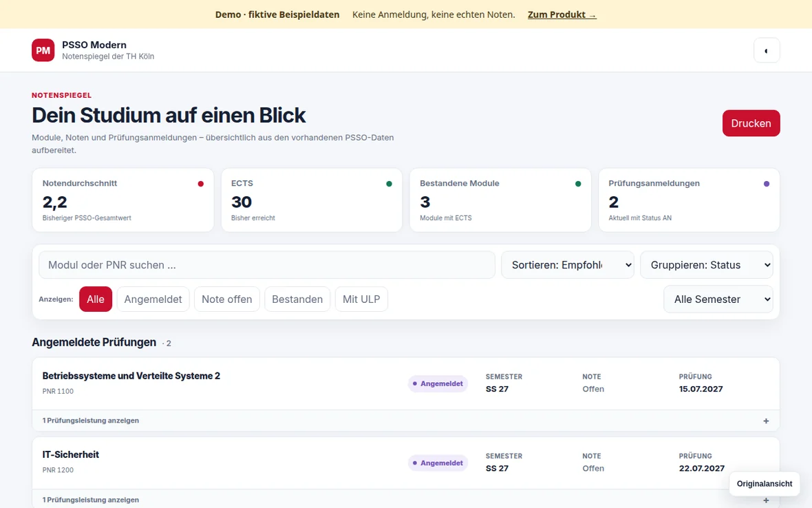Expand Prüfungsleistung under IT-Sicherheit
812x508 pixels.
tap(405, 500)
